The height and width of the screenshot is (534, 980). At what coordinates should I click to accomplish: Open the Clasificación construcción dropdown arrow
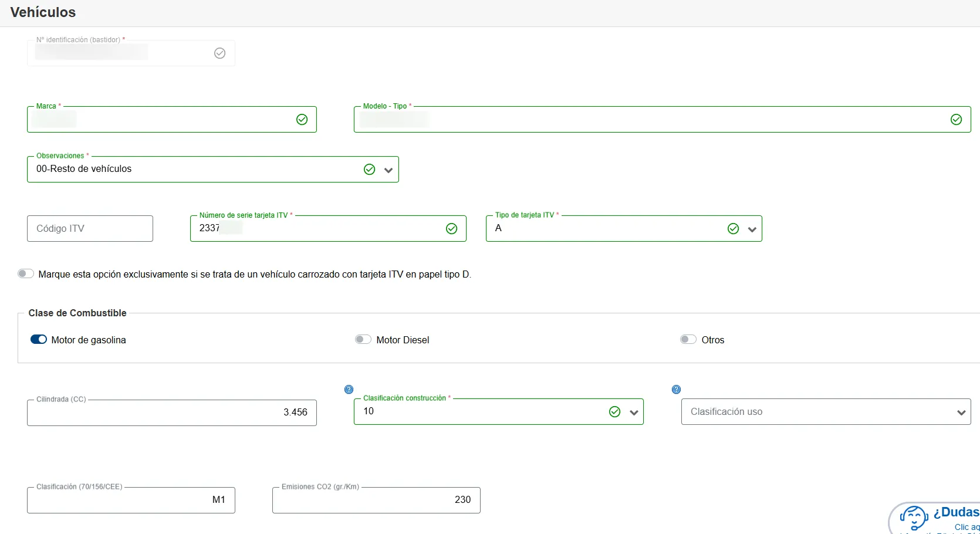coord(634,413)
